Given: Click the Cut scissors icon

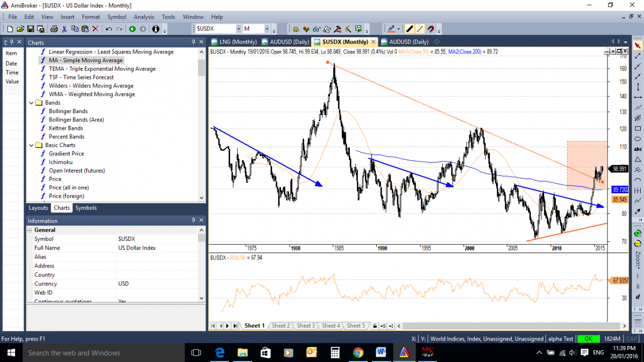Looking at the screenshot, I should pos(63,29).
